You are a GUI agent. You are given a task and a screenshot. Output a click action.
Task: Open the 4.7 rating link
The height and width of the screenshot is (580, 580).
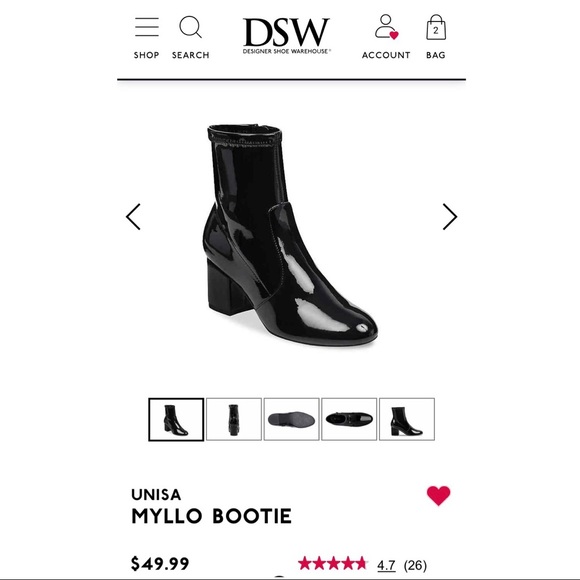pyautogui.click(x=386, y=565)
